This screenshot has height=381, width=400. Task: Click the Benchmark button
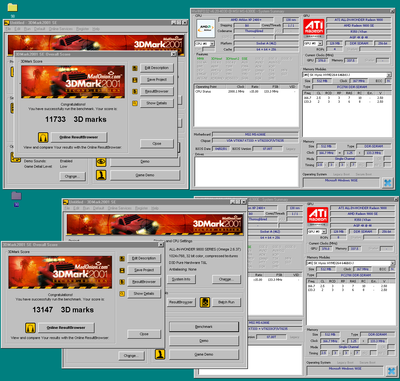click(x=204, y=327)
